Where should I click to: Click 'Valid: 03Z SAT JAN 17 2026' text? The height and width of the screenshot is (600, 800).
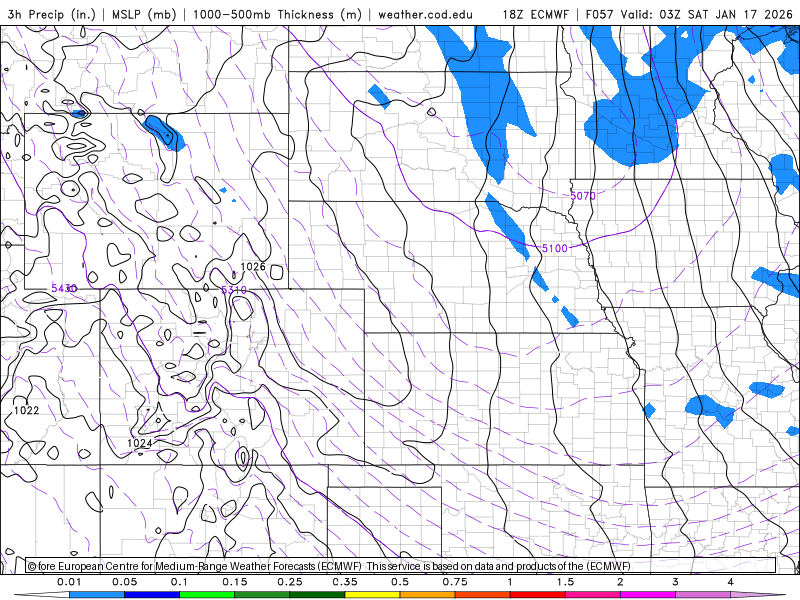(x=707, y=14)
